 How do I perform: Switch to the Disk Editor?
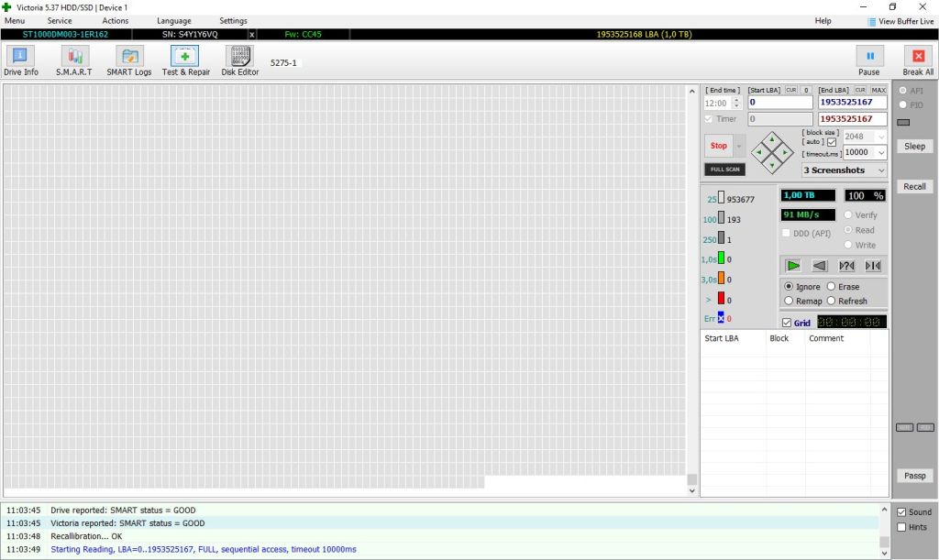point(240,61)
